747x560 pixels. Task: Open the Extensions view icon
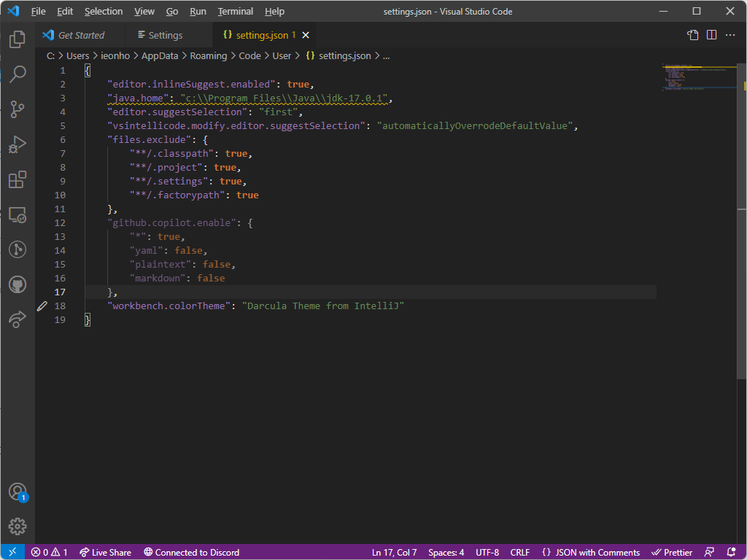pos(18,179)
